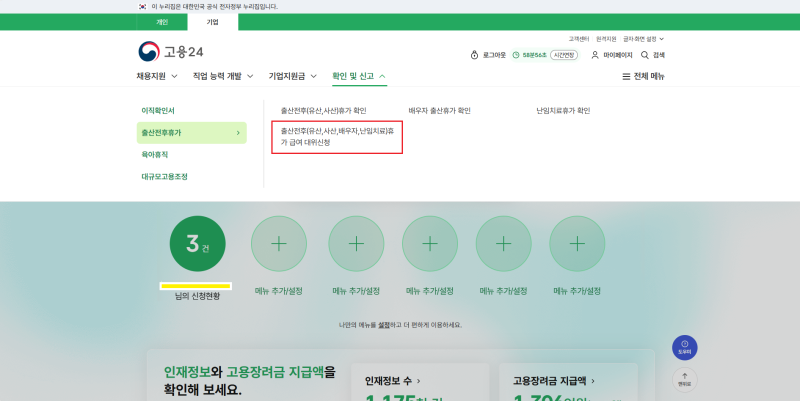The width and height of the screenshot is (800, 401).
Task: Select 대규모고용조정 in the side menu
Action: [165, 177]
